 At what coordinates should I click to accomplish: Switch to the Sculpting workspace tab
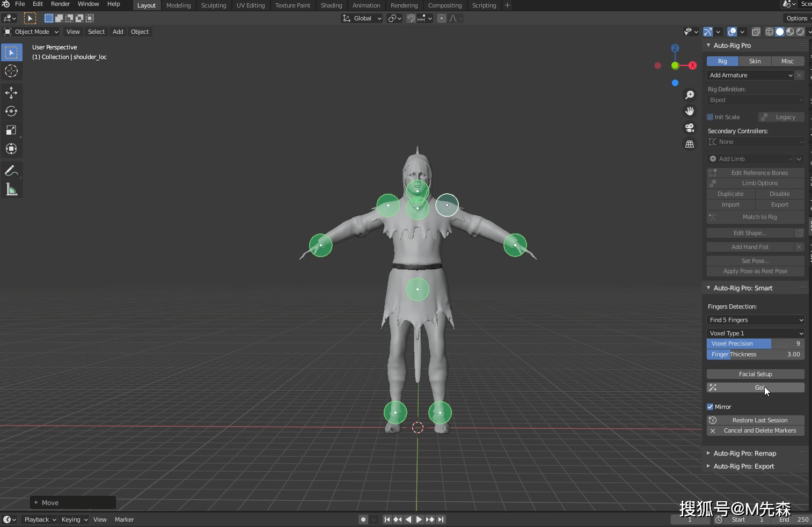coord(214,5)
